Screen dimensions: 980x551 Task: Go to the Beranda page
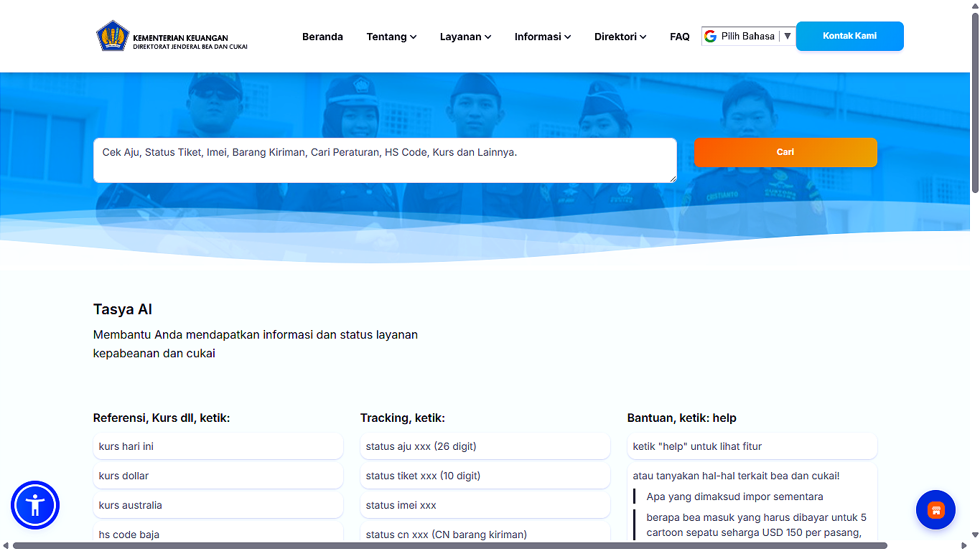tap(322, 37)
